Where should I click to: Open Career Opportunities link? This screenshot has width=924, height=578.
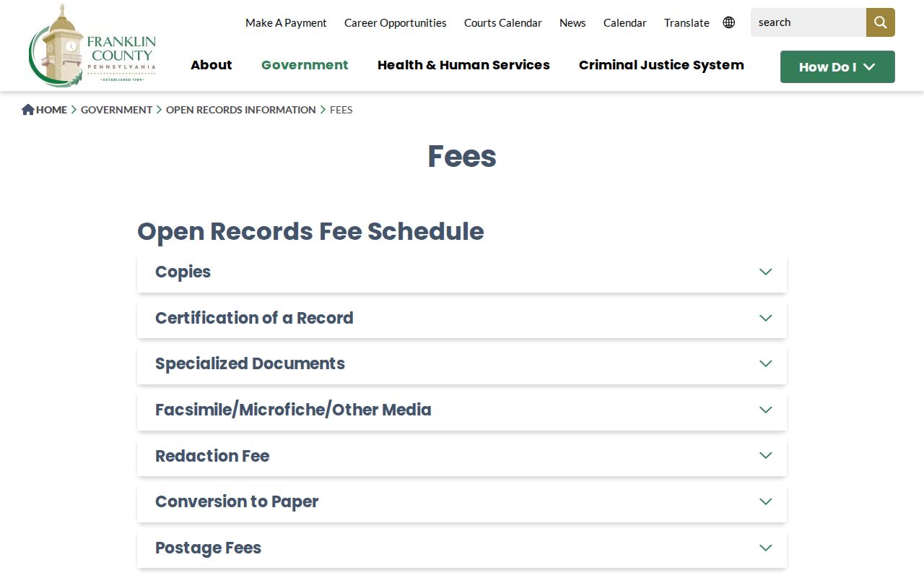[x=396, y=22]
